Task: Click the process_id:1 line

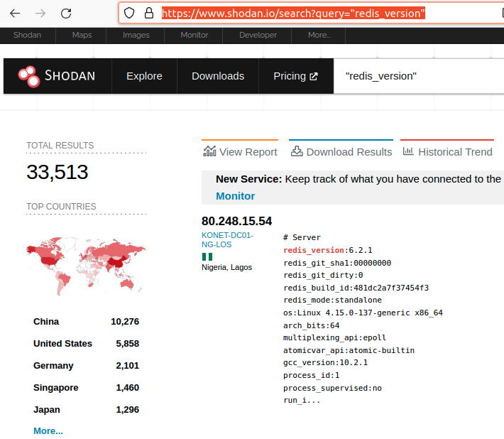Action: pos(311,375)
